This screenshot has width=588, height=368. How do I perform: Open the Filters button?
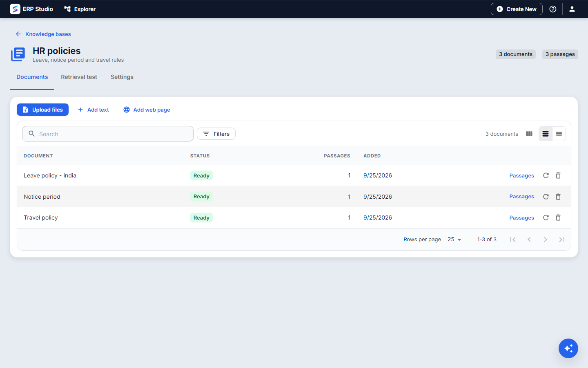[x=216, y=134]
